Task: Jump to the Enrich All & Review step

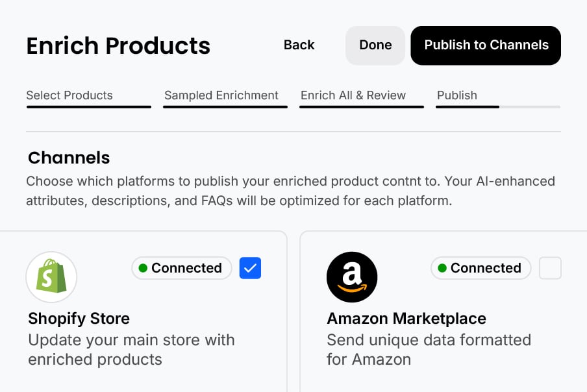Action: coord(353,95)
